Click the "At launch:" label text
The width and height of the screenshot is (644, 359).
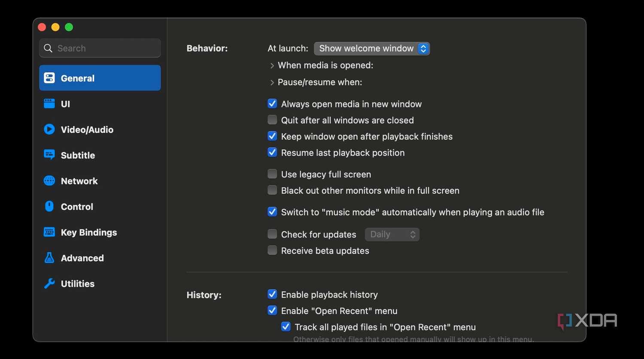[288, 49]
